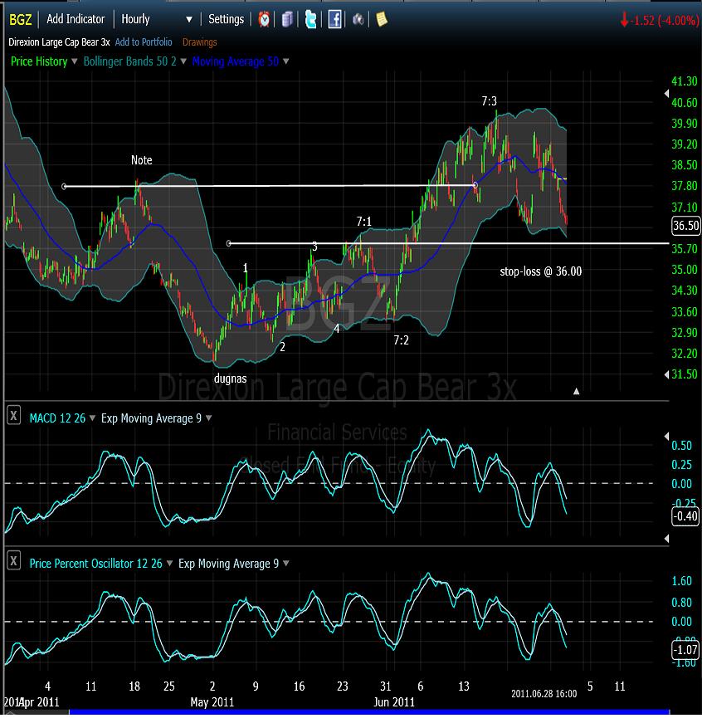
Task: Open the Hourly interval dropdown
Action: (156, 19)
